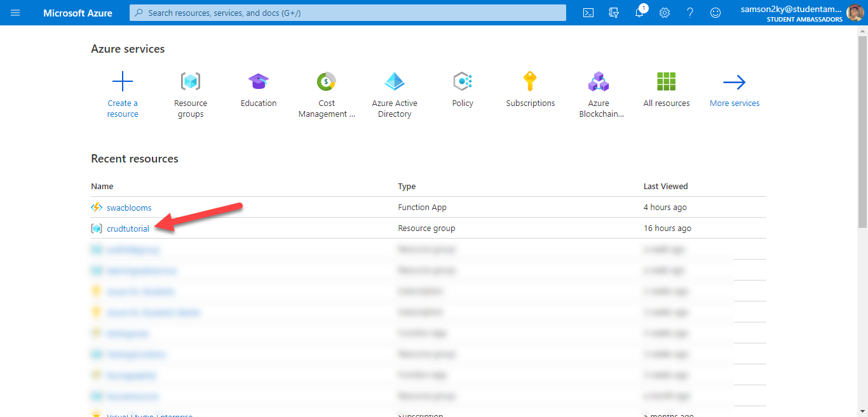Click the 16 hours ago cell
Screen dimensions: 868x417
[667, 228]
